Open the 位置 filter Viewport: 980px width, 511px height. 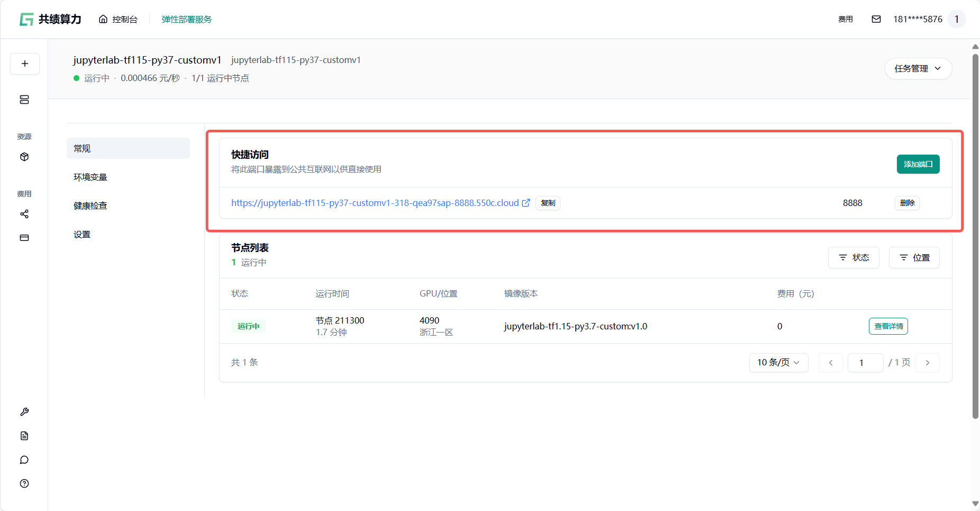pyautogui.click(x=914, y=258)
